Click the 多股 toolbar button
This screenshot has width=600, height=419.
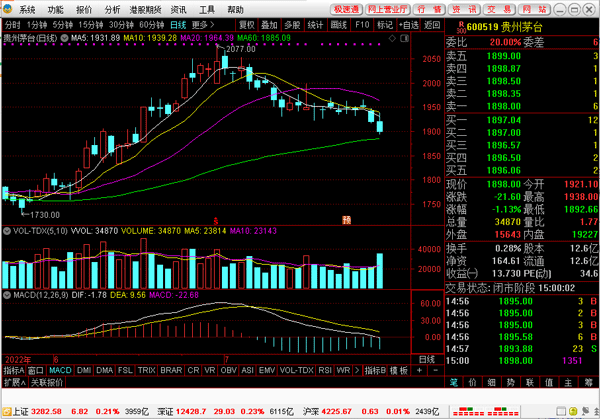292,25
